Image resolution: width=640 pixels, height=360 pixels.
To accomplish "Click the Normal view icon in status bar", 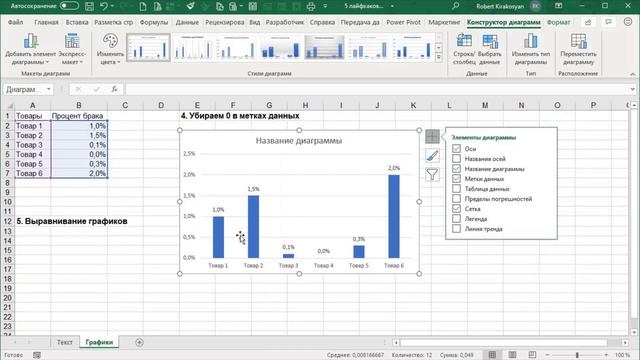I will pos(493,355).
